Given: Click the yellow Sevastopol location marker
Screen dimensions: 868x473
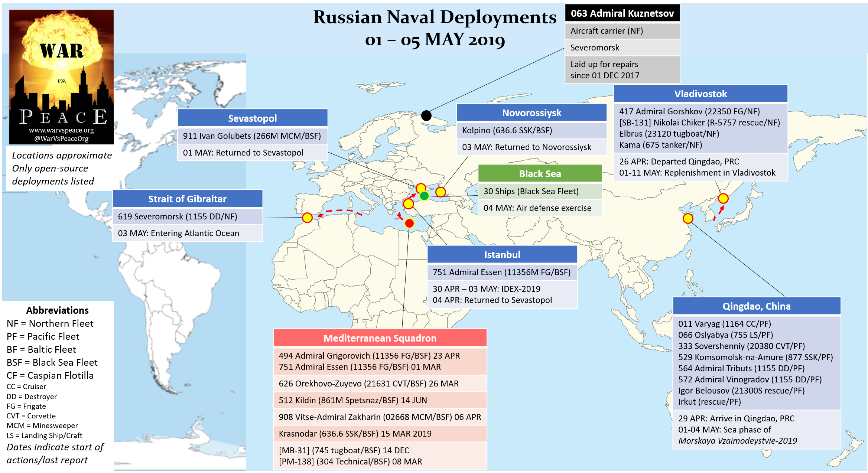Looking at the screenshot, I should [421, 188].
